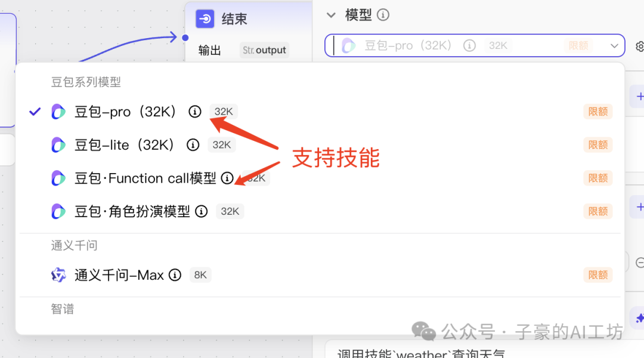Pick 豆包·角色扮演模型 option

(320, 211)
